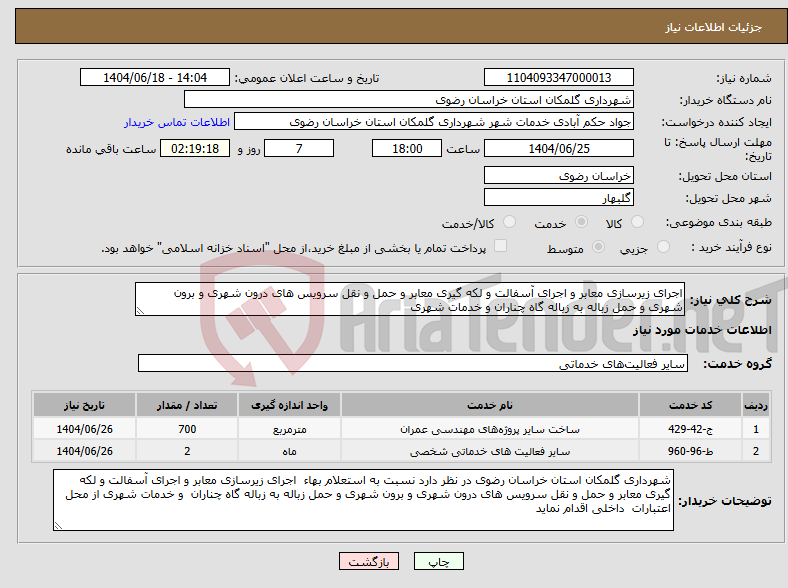Image resolution: width=788 pixels, height=588 pixels.
Task: Click the requester field جواد حکم آبادی
Action: 434,122
